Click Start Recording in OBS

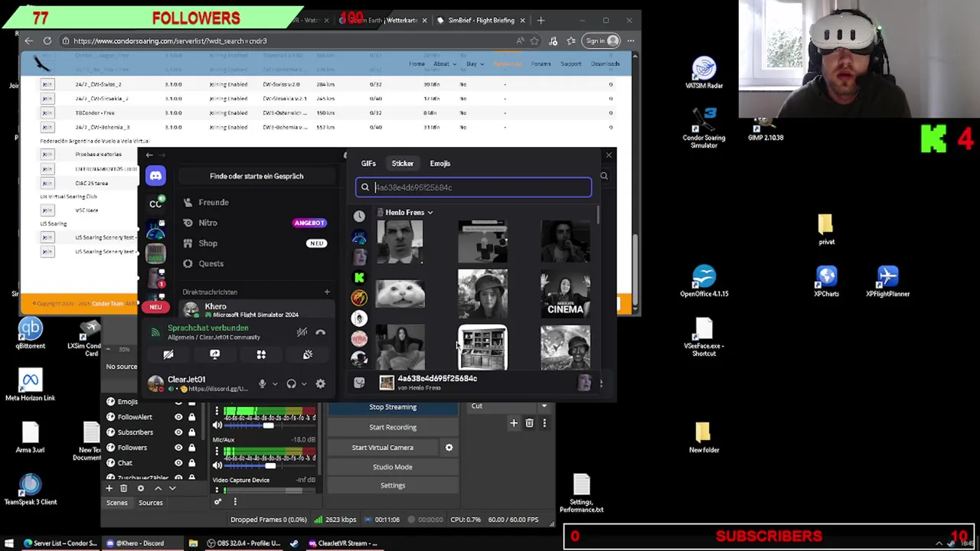(393, 427)
